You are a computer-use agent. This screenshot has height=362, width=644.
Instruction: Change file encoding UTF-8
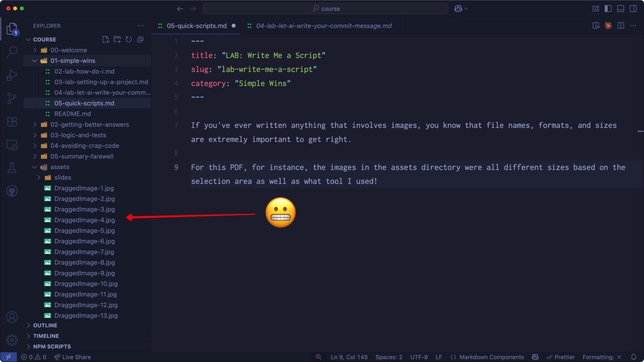click(419, 357)
